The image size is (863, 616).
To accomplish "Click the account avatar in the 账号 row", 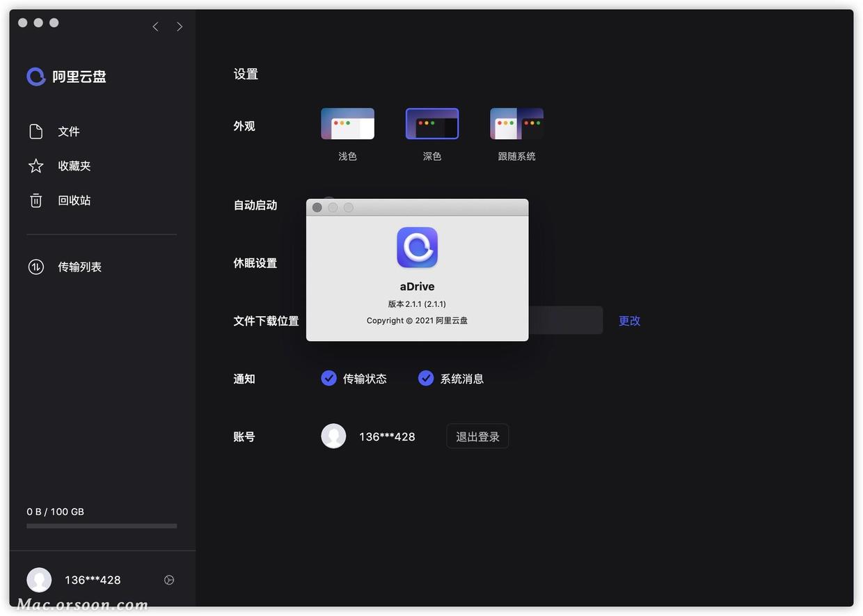I will point(333,436).
